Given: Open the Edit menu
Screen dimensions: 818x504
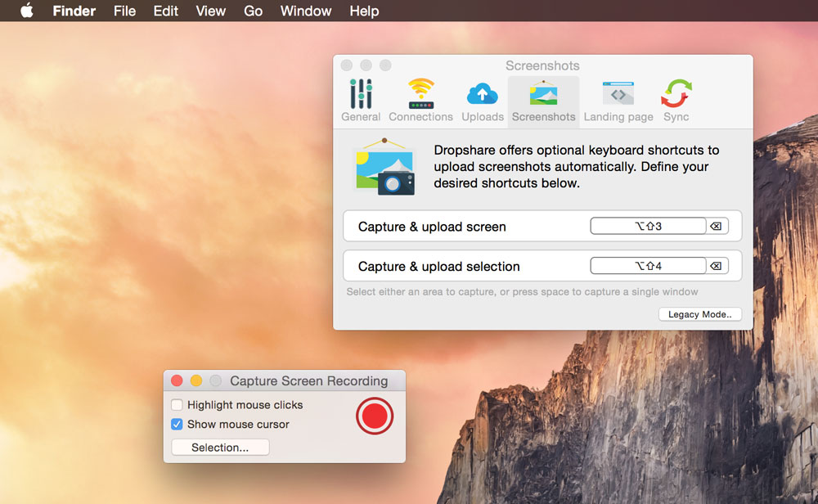Looking at the screenshot, I should [x=165, y=11].
